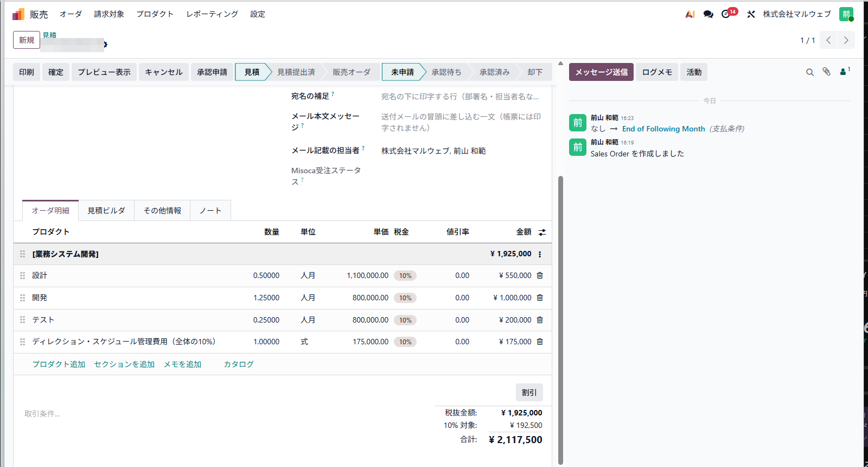This screenshot has height=467, width=868.
Task: Select 販売オーダ status stage
Action: (x=351, y=72)
